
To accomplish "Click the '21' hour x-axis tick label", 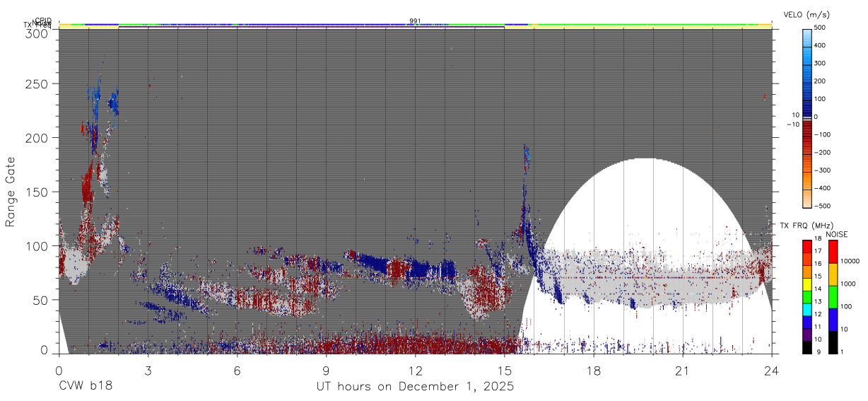I will tap(682, 371).
